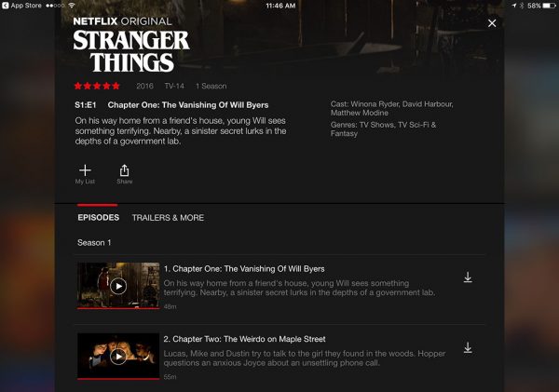This screenshot has height=392, width=559.
Task: Download Chapter One episode
Action: pyautogui.click(x=468, y=277)
